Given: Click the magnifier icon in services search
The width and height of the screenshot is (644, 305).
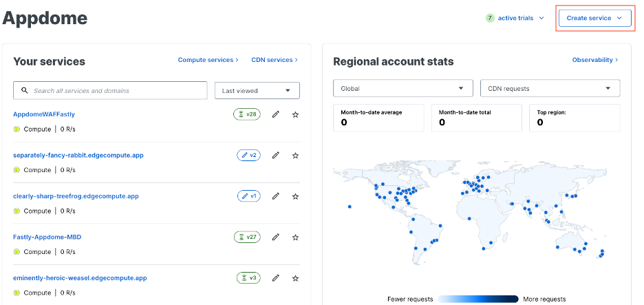Looking at the screenshot, I should [x=25, y=90].
